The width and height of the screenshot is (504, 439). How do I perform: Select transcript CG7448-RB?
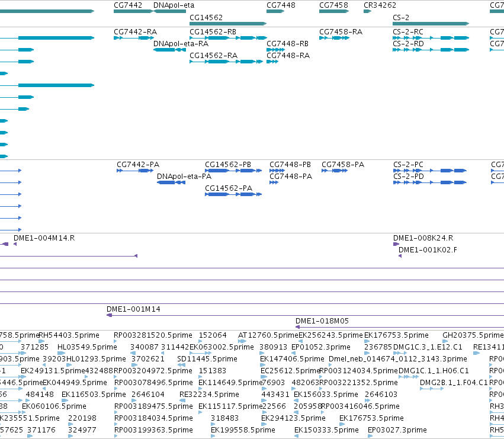pos(287,44)
